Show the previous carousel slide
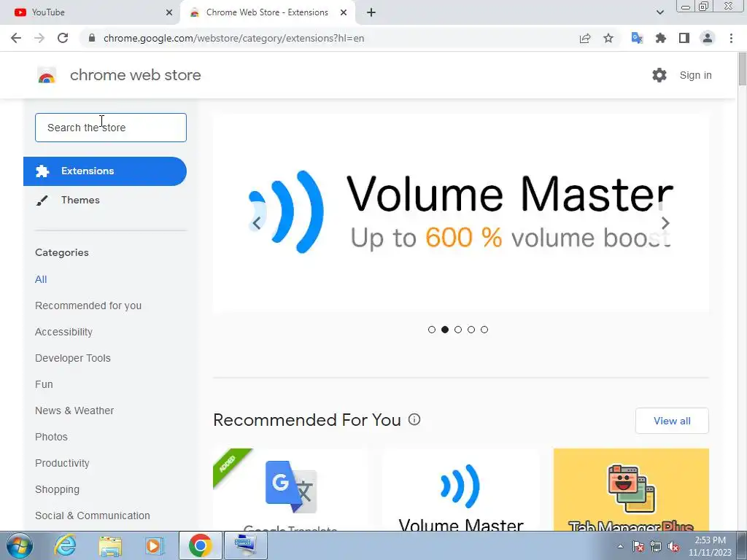747x560 pixels. (256, 222)
